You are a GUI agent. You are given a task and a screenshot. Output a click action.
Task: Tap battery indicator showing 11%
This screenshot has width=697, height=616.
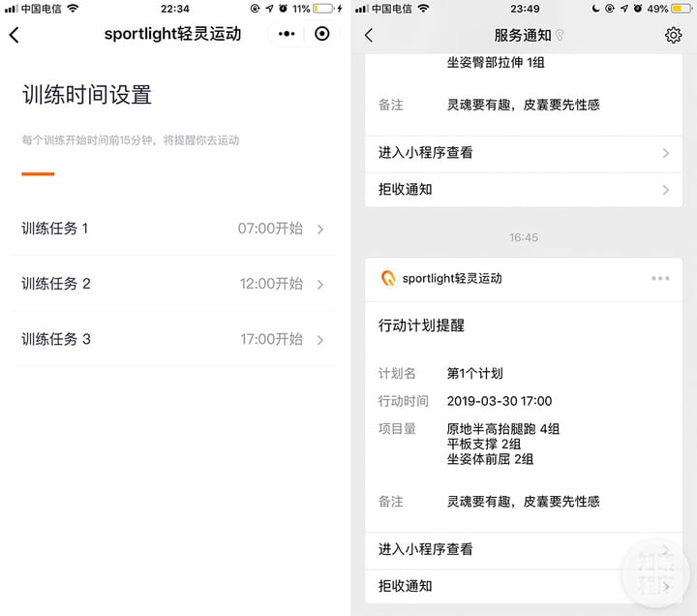coord(323,9)
